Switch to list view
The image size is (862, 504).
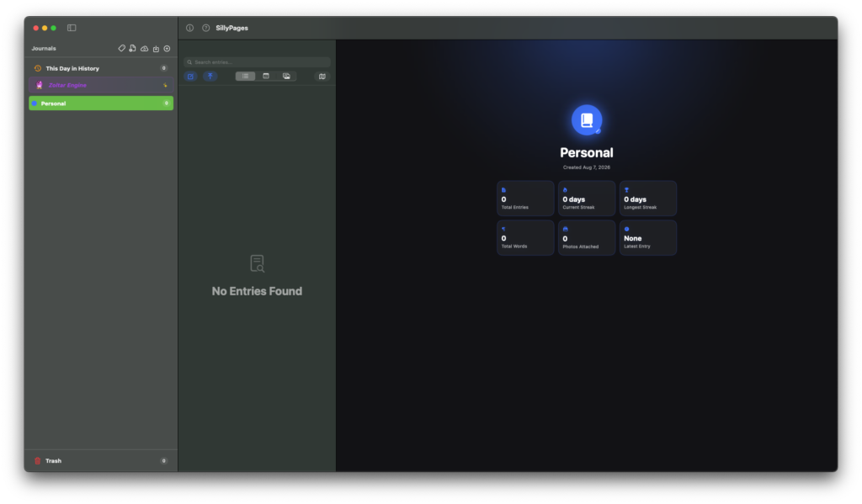(245, 77)
